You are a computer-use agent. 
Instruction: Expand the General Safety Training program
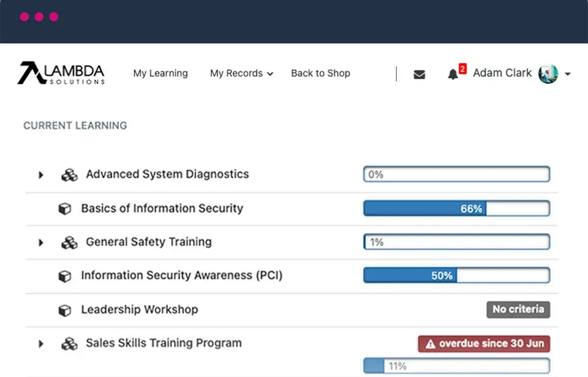pyautogui.click(x=41, y=243)
